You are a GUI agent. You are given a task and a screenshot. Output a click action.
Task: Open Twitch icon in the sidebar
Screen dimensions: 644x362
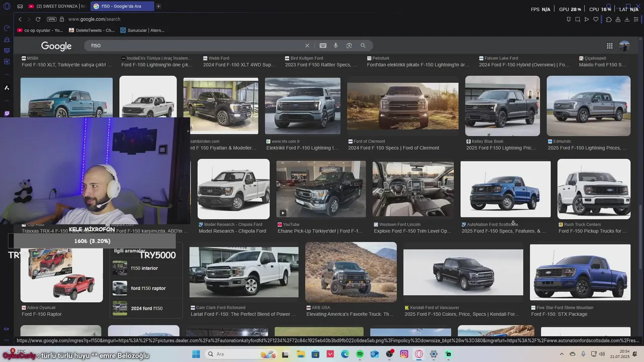point(7,114)
